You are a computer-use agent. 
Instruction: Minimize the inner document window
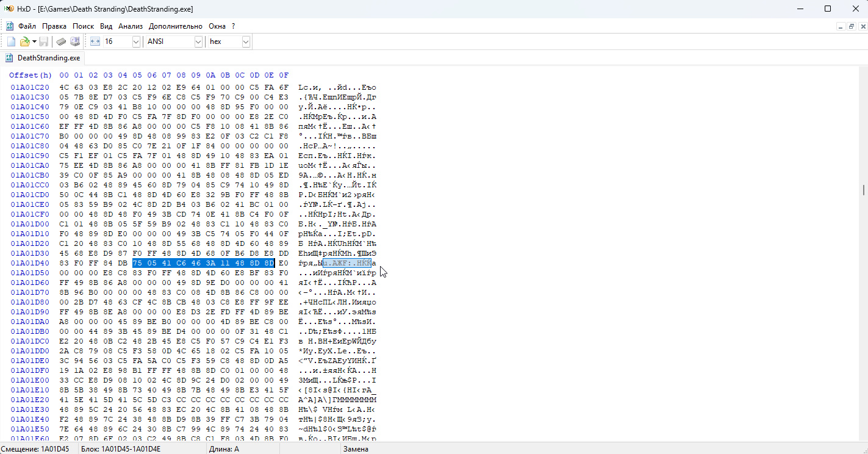click(841, 26)
